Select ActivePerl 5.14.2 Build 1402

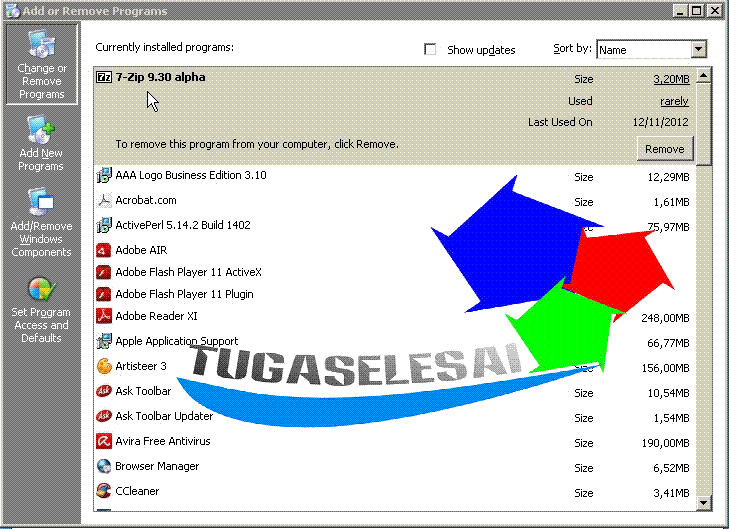click(x=394, y=225)
